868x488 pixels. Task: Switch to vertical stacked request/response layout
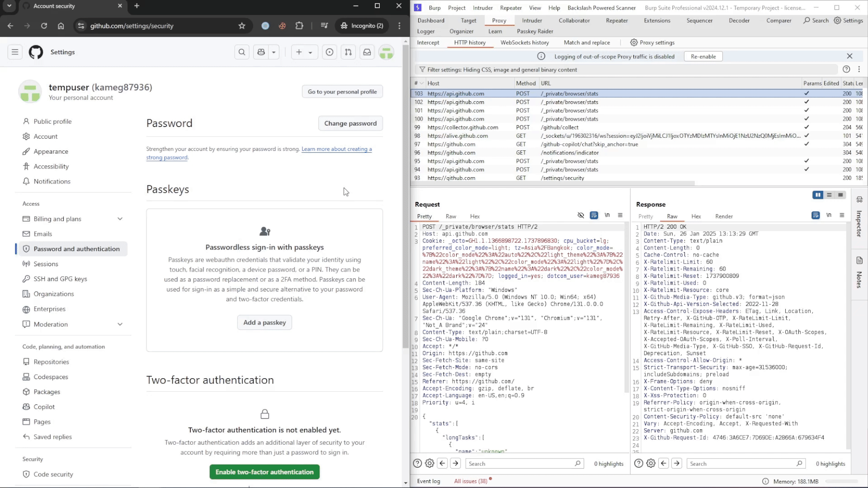829,195
